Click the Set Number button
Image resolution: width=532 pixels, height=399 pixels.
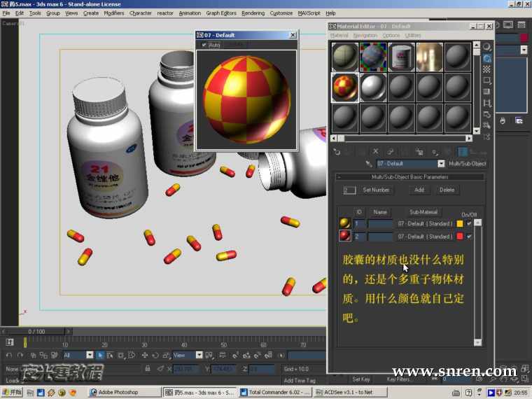click(376, 190)
